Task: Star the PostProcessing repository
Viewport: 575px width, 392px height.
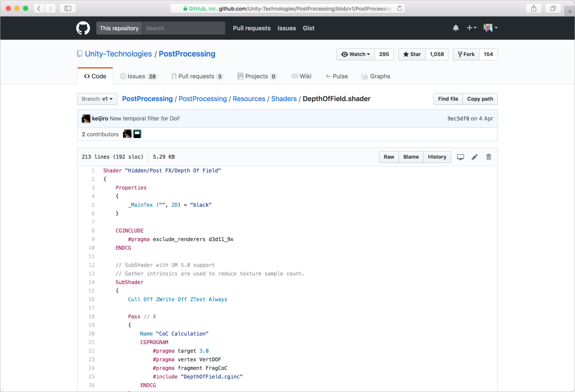Action: coord(412,54)
